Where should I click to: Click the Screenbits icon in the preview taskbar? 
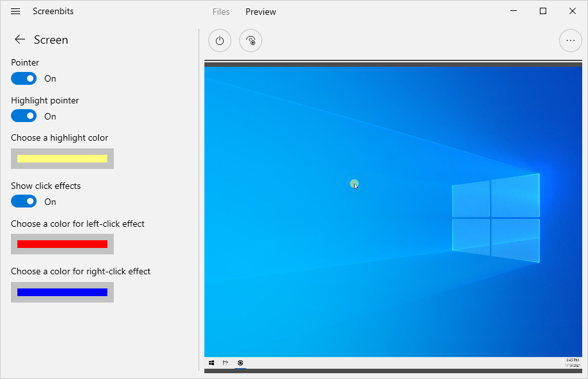pyautogui.click(x=240, y=363)
